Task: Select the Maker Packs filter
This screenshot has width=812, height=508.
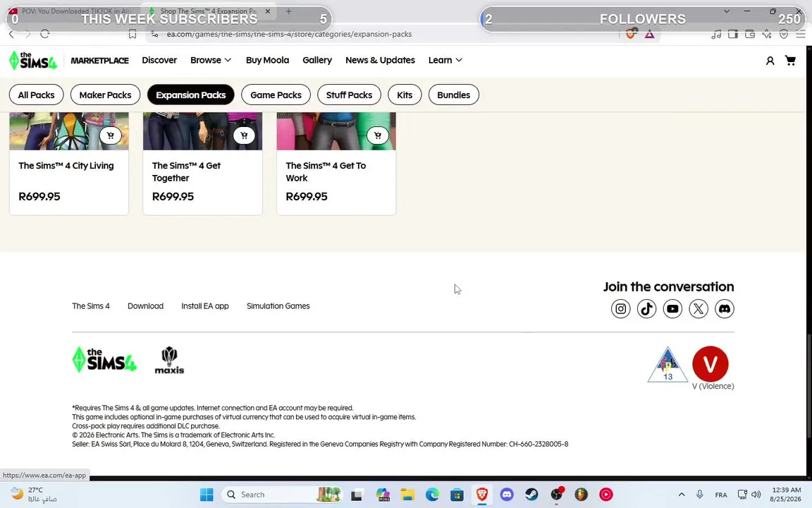Action: (x=105, y=95)
